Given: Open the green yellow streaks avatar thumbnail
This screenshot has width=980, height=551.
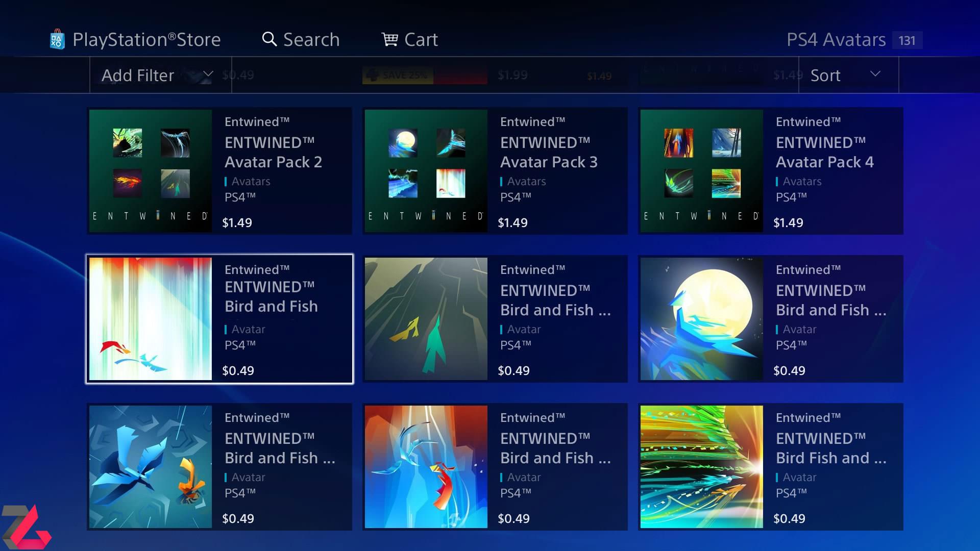Looking at the screenshot, I should (x=702, y=467).
